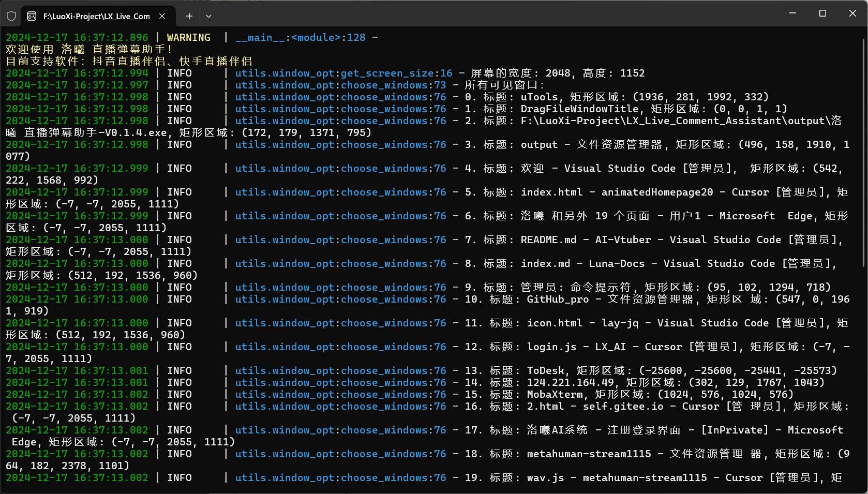The height and width of the screenshot is (494, 868).
Task: Click the administrator shield icon
Action: 11,16
